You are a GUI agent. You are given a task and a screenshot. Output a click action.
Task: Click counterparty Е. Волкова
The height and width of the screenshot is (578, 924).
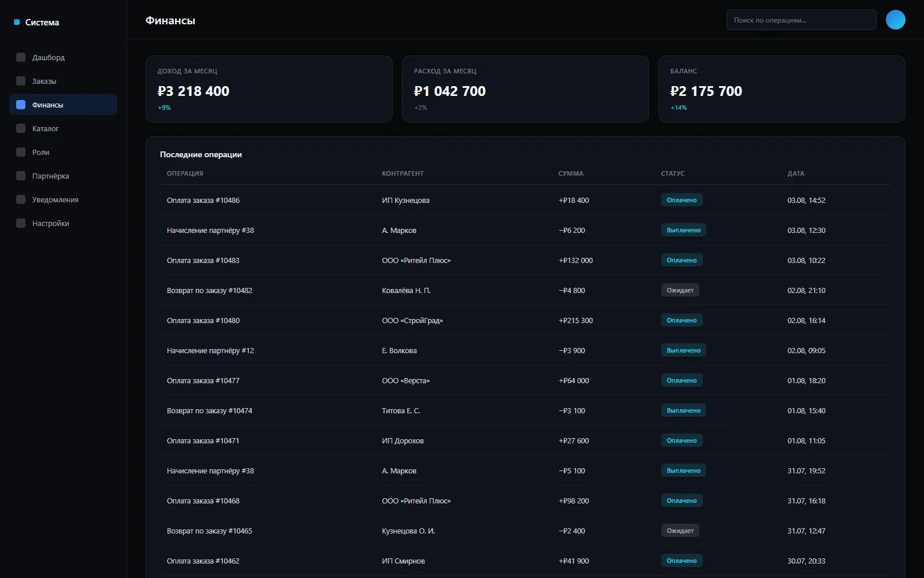click(399, 350)
